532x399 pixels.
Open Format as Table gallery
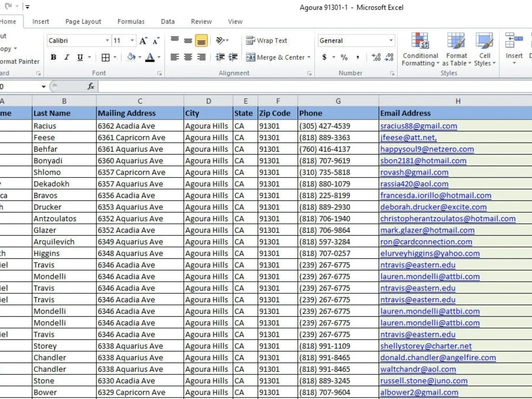pyautogui.click(x=456, y=50)
